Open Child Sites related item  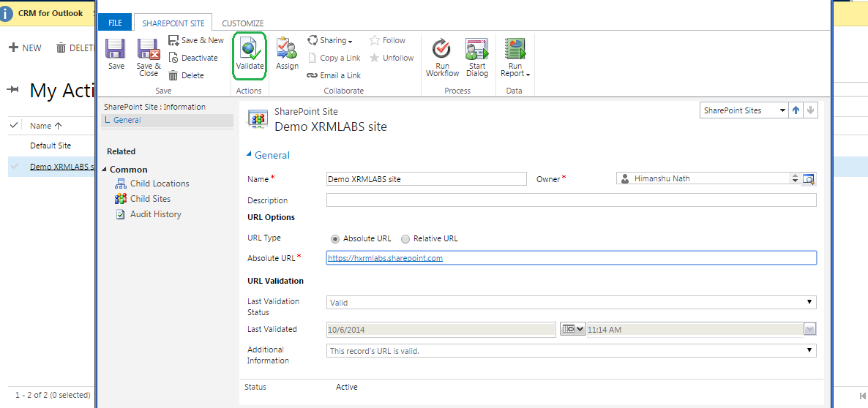[x=143, y=198]
